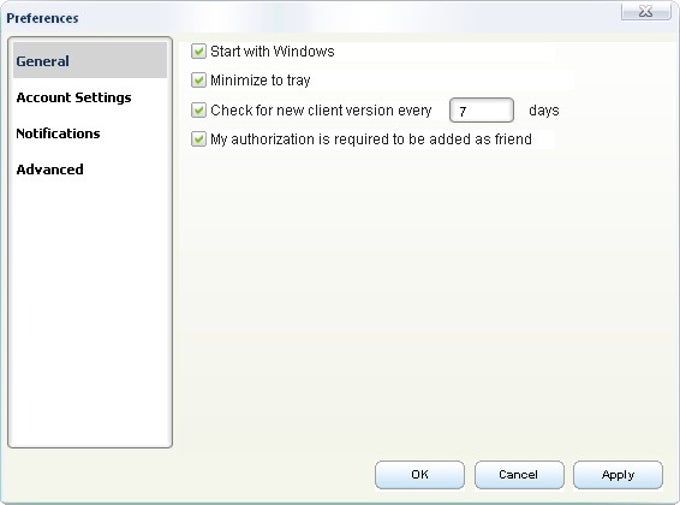Close the Preferences dialog window

(x=646, y=12)
